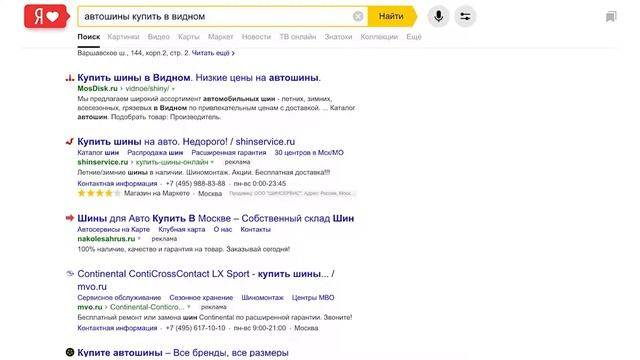
Task: Open nakolesahrus.ru URL link
Action: pyautogui.click(x=106, y=239)
